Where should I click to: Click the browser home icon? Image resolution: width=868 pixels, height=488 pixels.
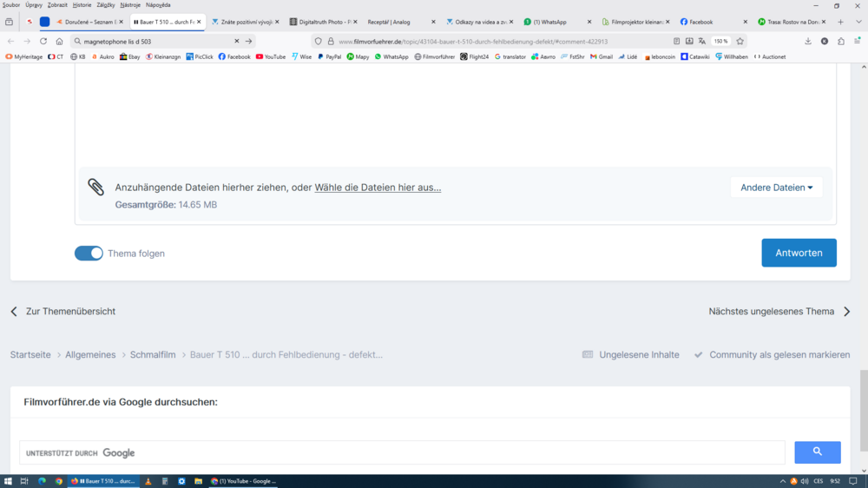(x=59, y=41)
